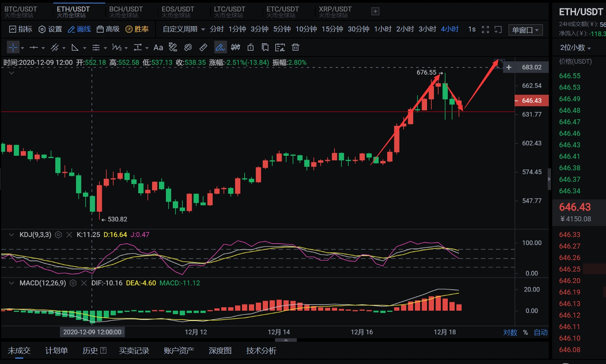Expand the horizontal line tool options arrow
The image size is (606, 364).
click(43, 48)
